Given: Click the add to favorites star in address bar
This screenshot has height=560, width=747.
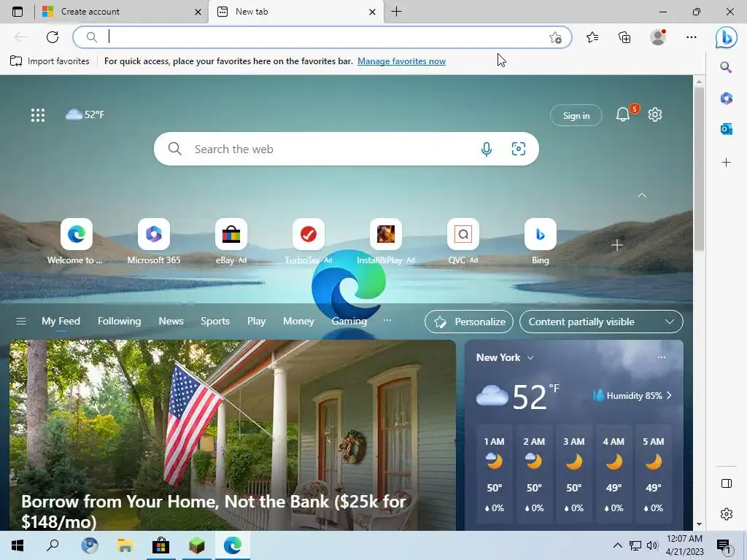Looking at the screenshot, I should (x=555, y=38).
